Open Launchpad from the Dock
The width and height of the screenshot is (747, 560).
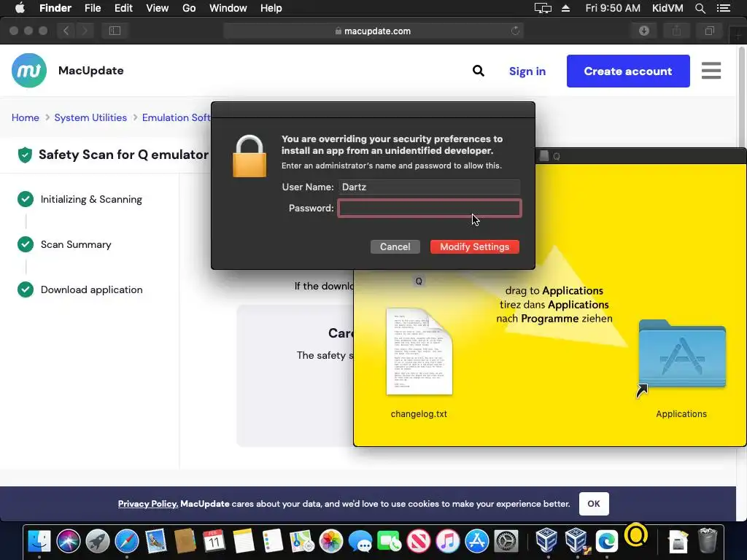98,542
